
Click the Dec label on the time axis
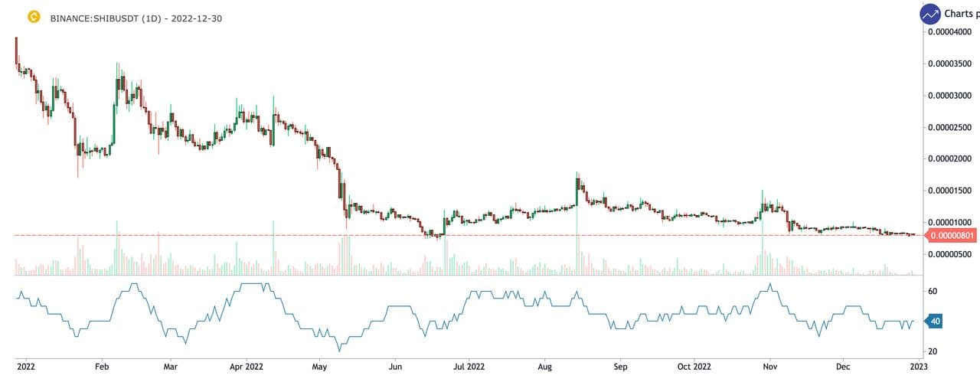click(x=844, y=367)
